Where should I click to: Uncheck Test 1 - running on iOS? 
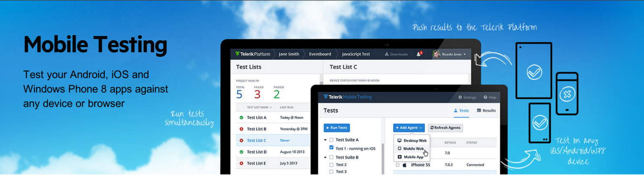pyautogui.click(x=331, y=148)
